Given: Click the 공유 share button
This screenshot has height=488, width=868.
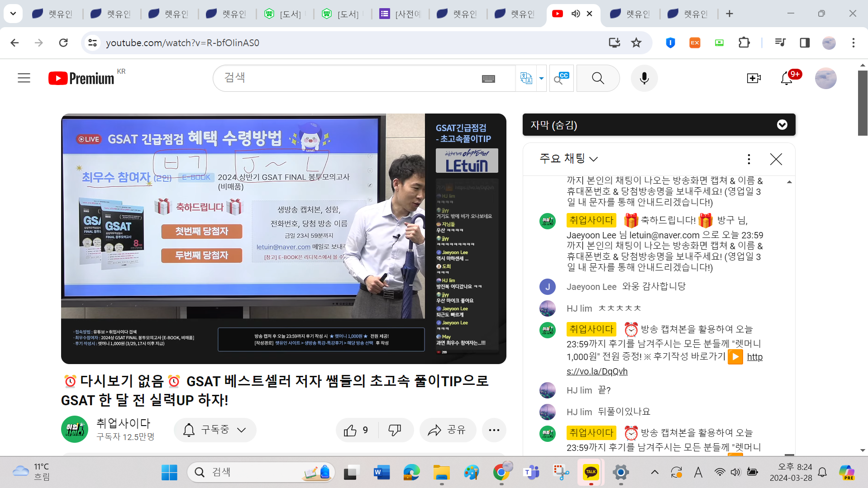Looking at the screenshot, I should tap(448, 430).
